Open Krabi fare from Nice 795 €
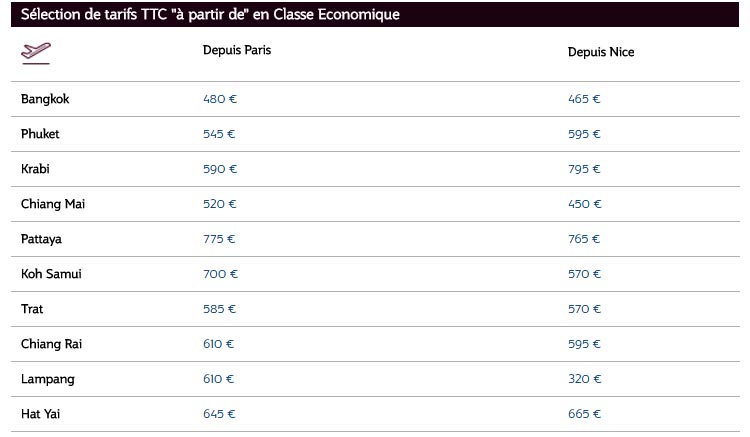Viewport: 750px width, 437px height. click(584, 169)
